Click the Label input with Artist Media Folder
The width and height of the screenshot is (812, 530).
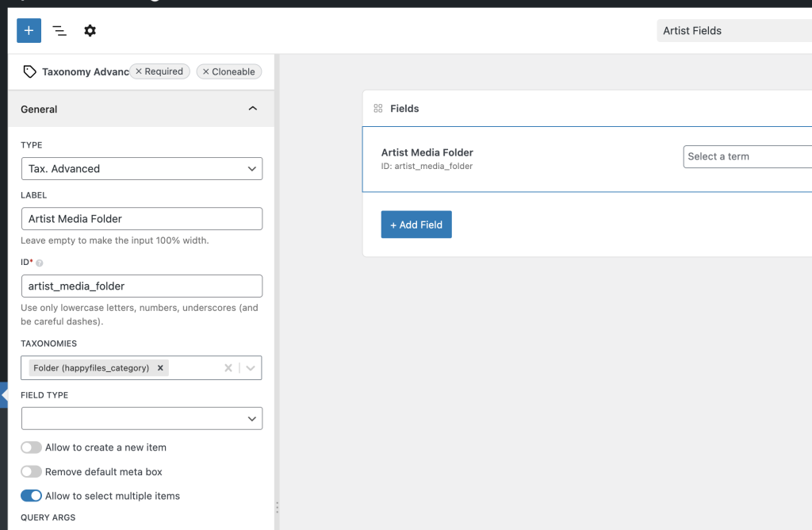(x=141, y=219)
